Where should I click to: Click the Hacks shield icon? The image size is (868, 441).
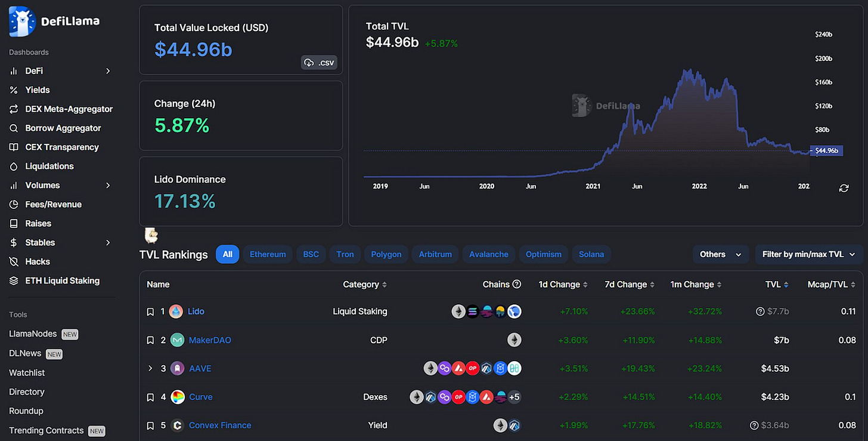point(14,262)
